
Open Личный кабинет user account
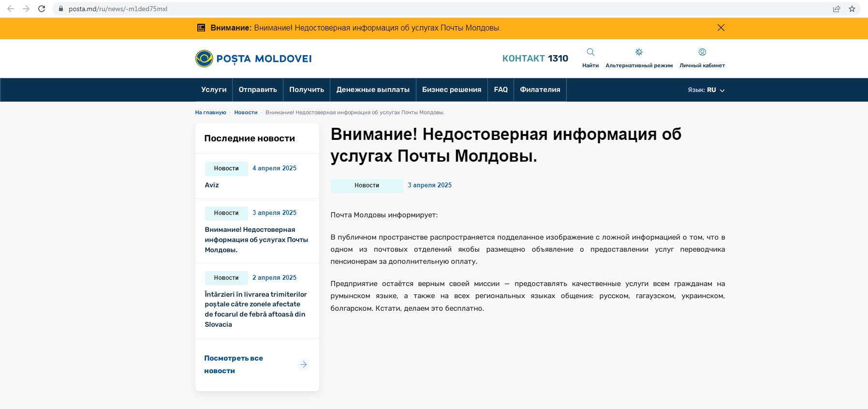click(x=702, y=58)
